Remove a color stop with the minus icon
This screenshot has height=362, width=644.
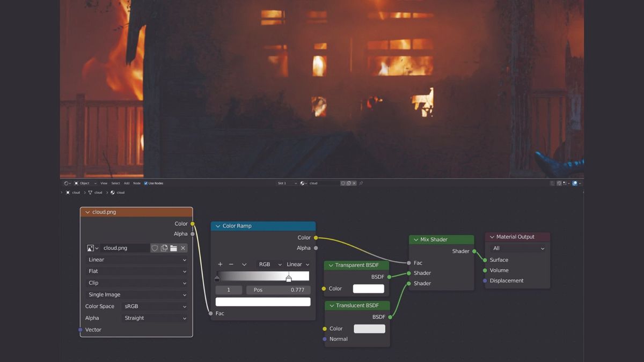pos(232,264)
